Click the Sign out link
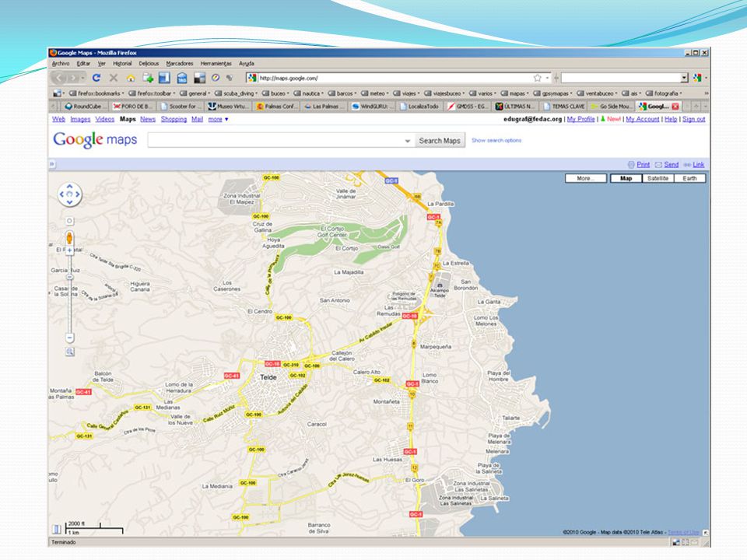This screenshot has width=747, height=560. click(x=693, y=119)
